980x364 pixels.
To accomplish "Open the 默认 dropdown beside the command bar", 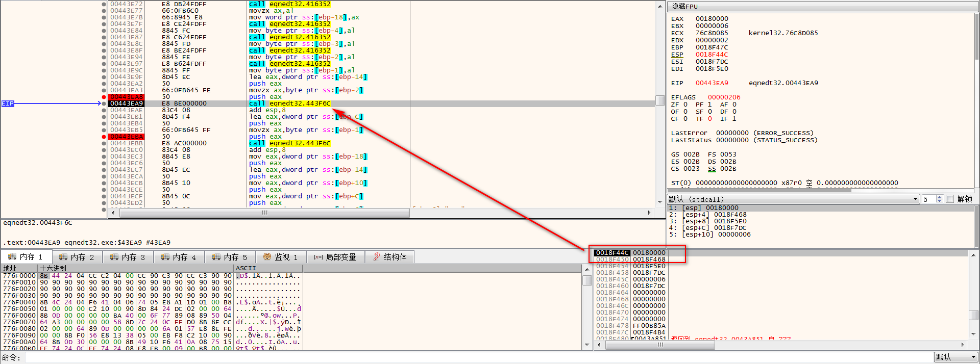I will (956, 357).
